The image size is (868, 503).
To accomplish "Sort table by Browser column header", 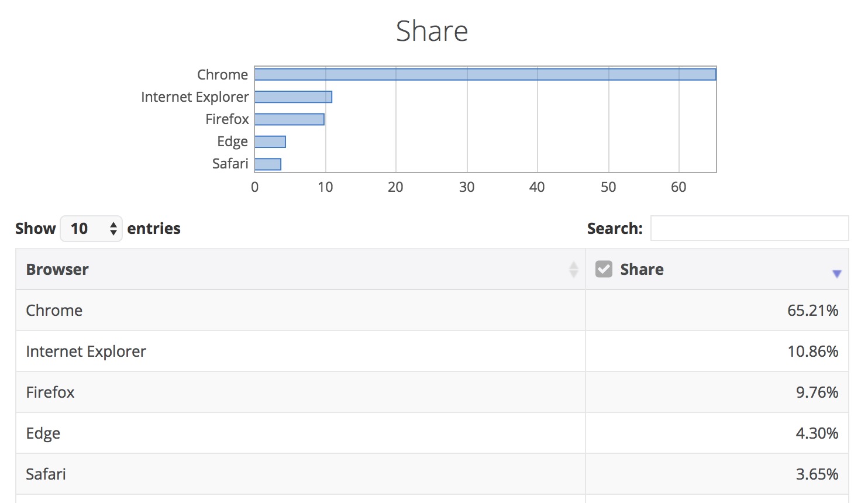I will click(x=57, y=270).
